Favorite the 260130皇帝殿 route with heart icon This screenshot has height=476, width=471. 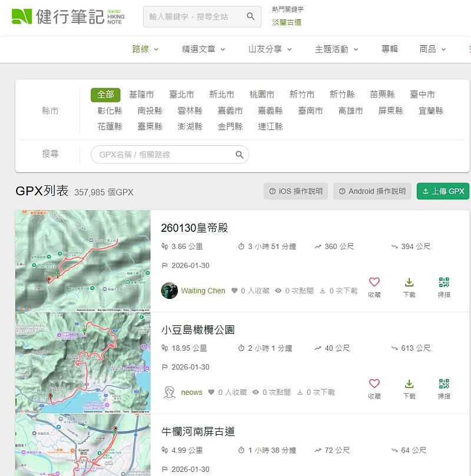coord(374,282)
